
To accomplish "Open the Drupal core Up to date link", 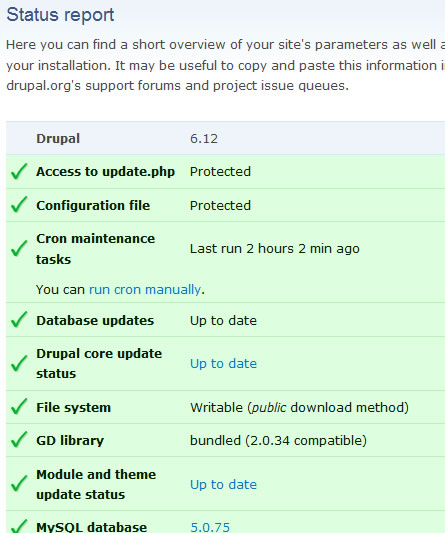I will [223, 363].
